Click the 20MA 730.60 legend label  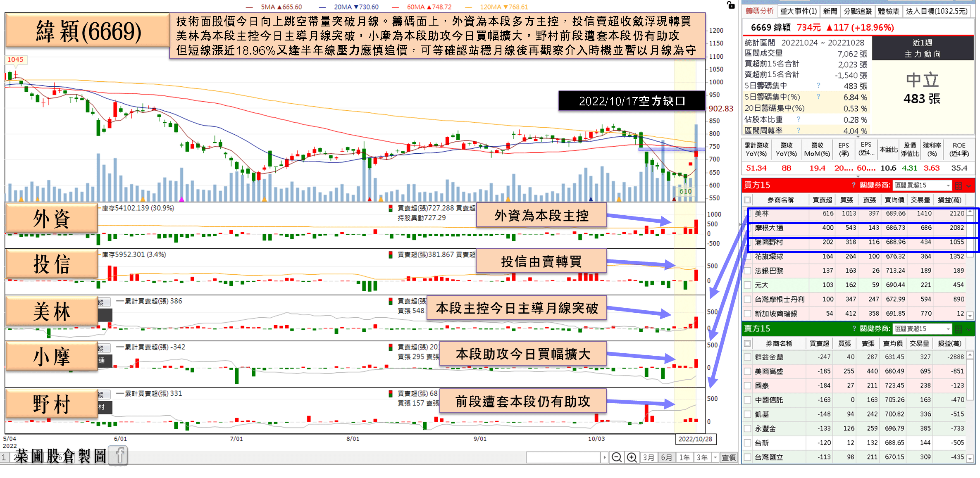click(356, 7)
